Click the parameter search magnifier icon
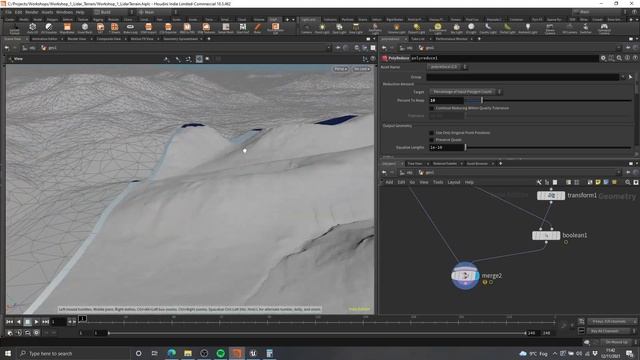This screenshot has height=360, width=640. tap(619, 58)
